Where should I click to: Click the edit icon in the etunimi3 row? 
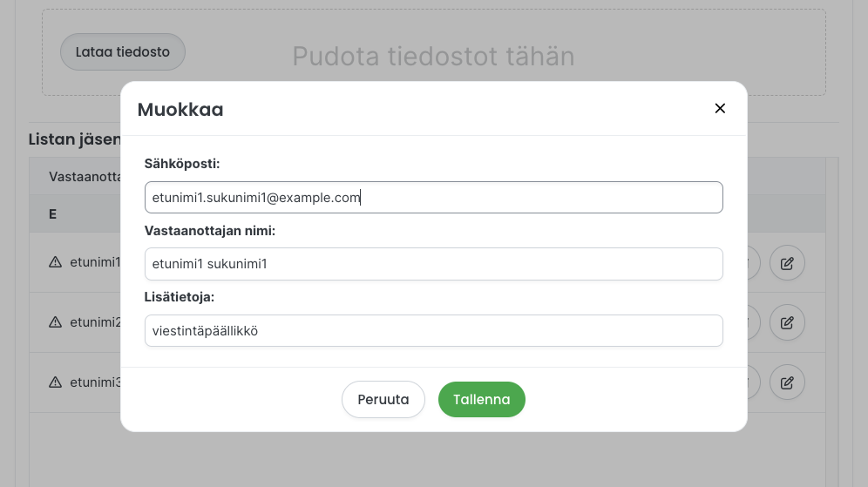787,382
